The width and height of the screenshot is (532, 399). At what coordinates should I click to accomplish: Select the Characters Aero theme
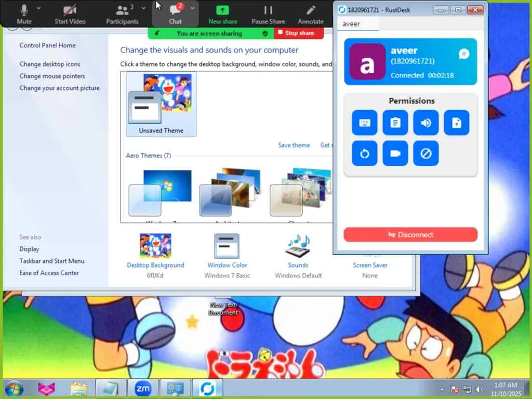[x=301, y=193]
